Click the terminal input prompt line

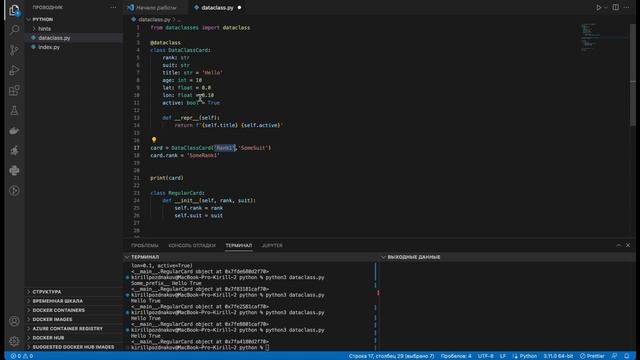pos(200,348)
